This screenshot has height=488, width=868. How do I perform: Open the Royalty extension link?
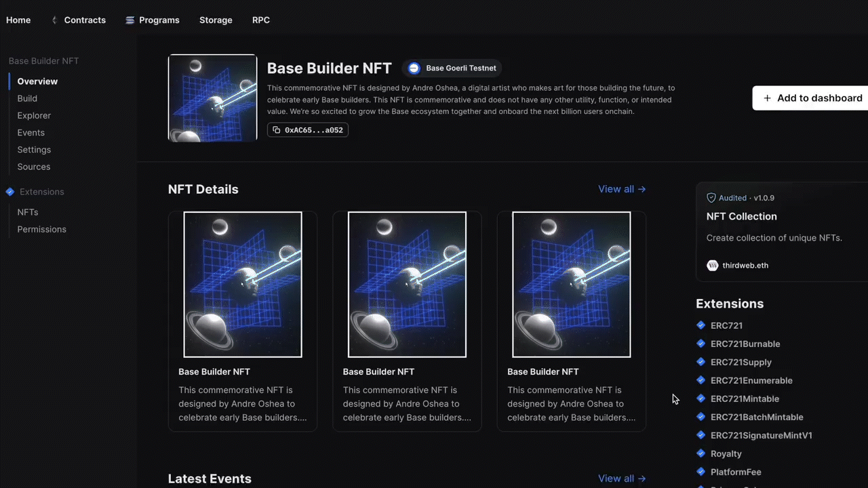point(726,453)
